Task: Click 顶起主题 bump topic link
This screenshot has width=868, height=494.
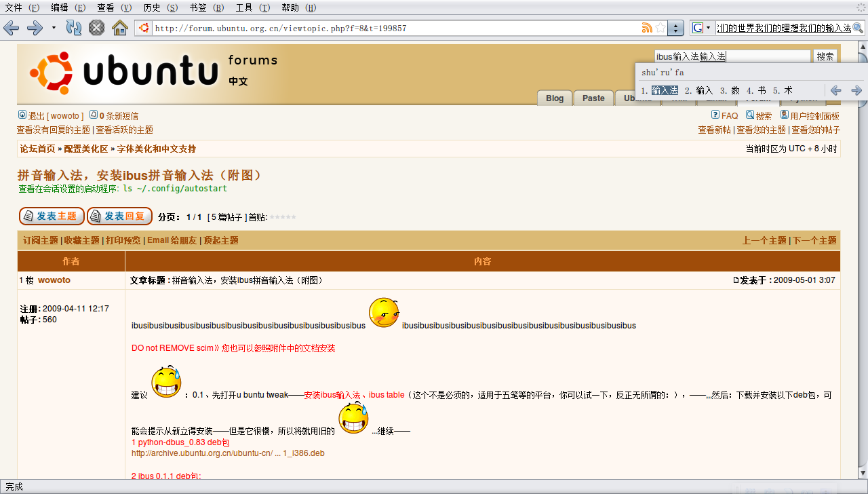Action: 221,240
